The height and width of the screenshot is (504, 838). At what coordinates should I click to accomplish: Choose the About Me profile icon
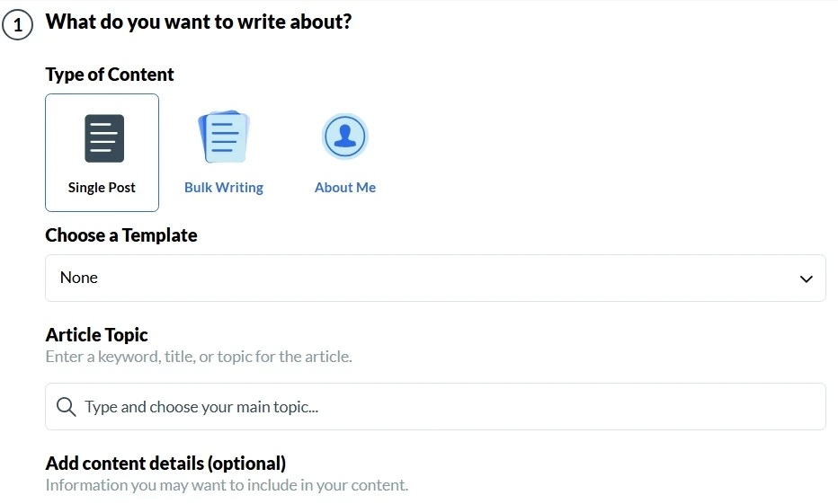(x=345, y=137)
